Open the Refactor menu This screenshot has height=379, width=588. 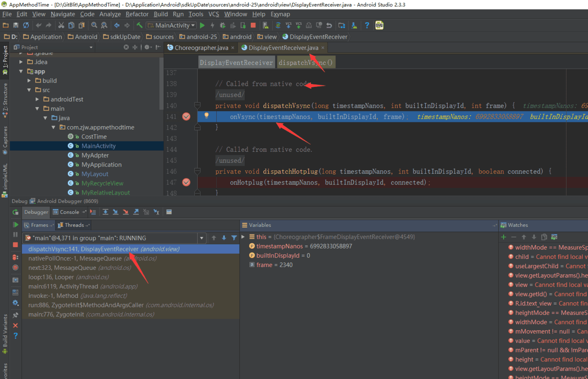point(137,14)
